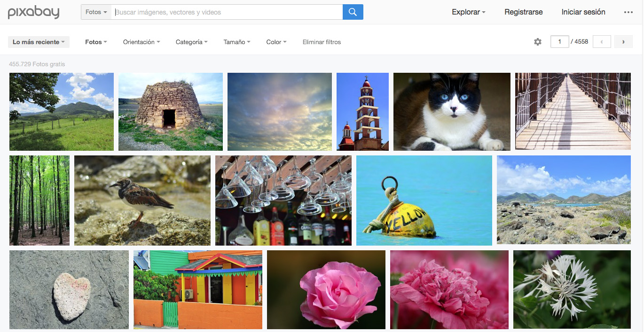644x332 pixels.
Task: Expand the Lo más reciente sort dropdown
Action: pos(39,42)
